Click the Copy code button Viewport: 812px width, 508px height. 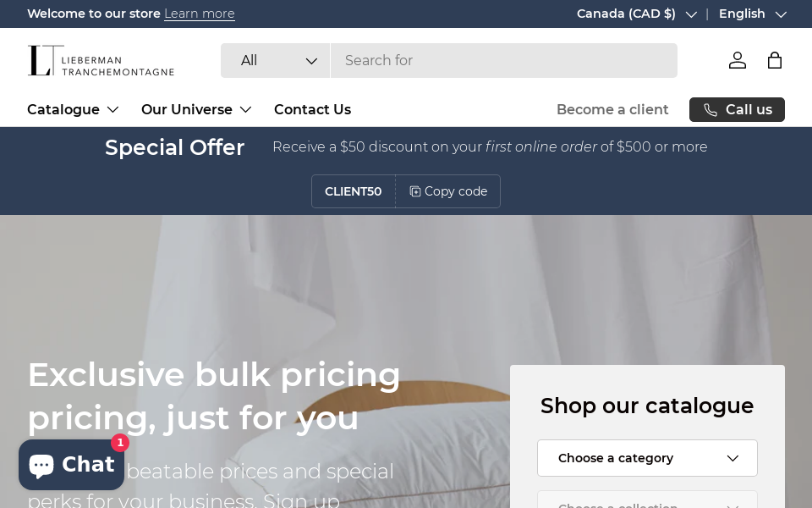[x=448, y=192]
